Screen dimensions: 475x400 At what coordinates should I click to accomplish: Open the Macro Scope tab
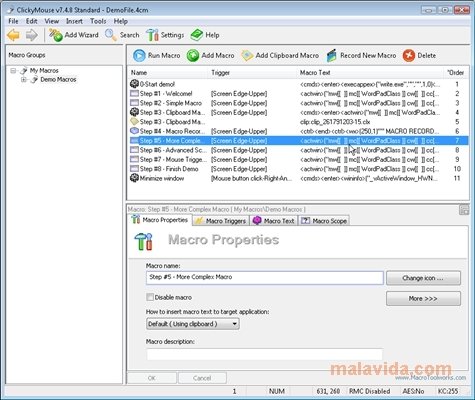(x=324, y=221)
